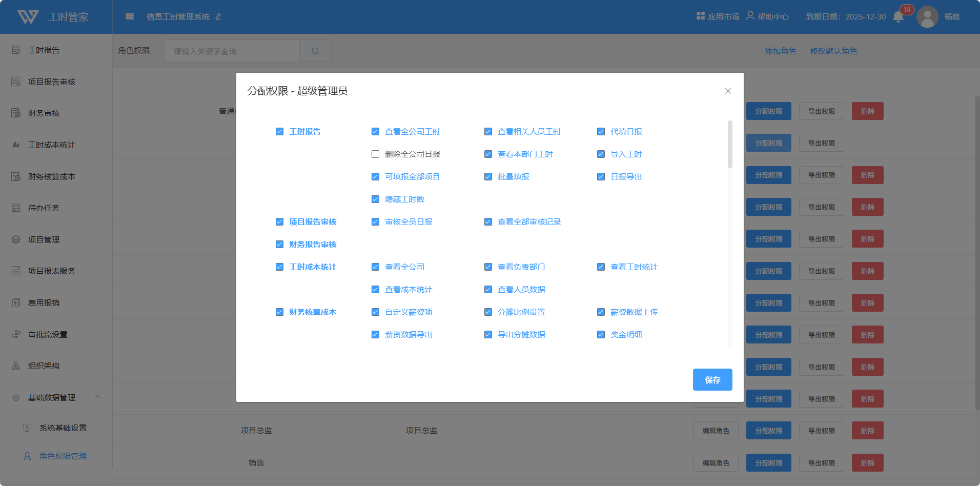The image size is (980, 486).
Task: Select 角色权限管理 submenu item
Action: [x=63, y=456]
